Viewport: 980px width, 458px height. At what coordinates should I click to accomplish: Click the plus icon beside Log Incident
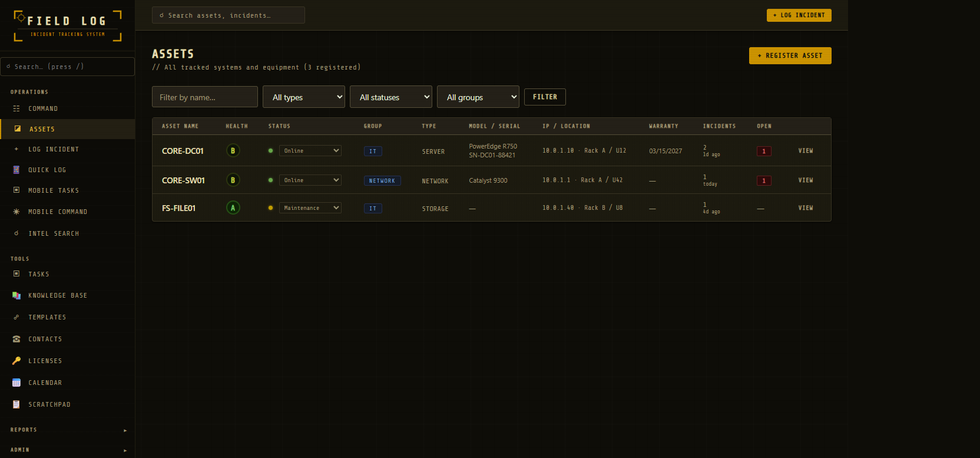pyautogui.click(x=16, y=149)
